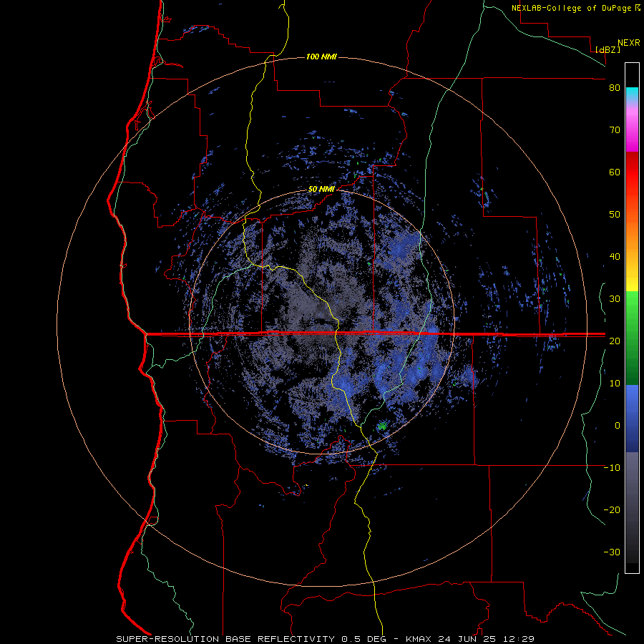644x644 pixels.
Task: Click the blue segment of the color bar
Action: [x=632, y=418]
